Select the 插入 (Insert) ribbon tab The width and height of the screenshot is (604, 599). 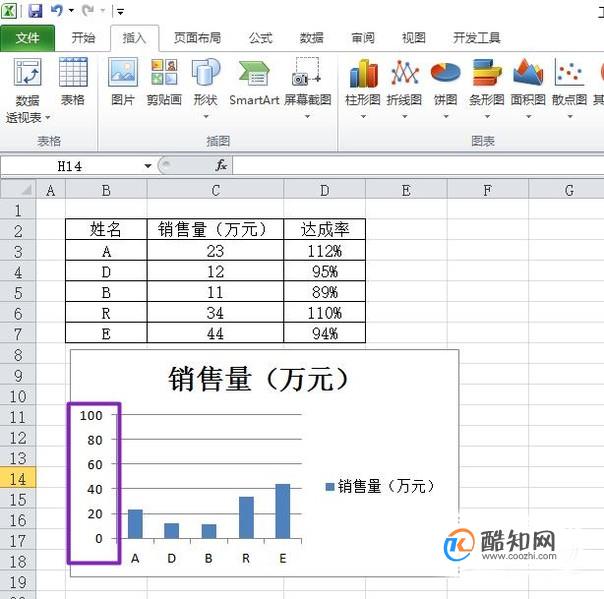tap(134, 38)
